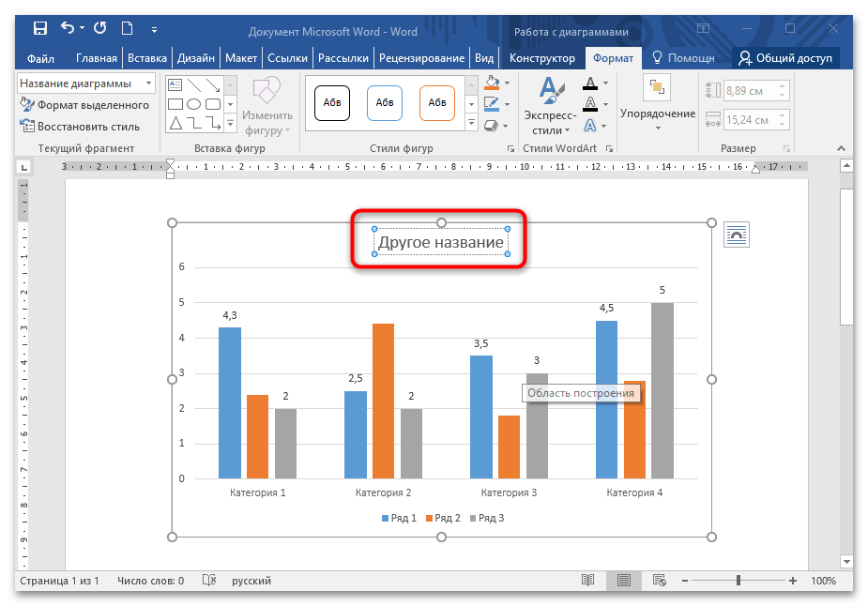
Task: Select the elbow arrow connector shape
Action: point(213,123)
